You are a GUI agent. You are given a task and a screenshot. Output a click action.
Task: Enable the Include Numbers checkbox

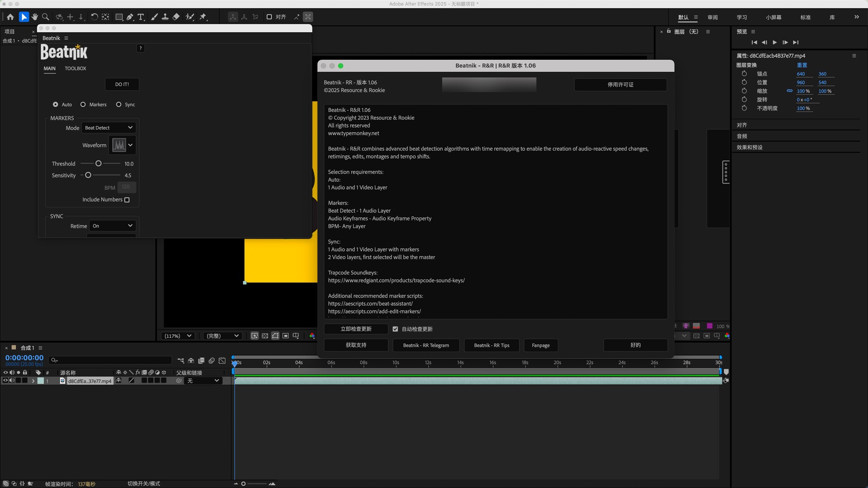(x=127, y=200)
